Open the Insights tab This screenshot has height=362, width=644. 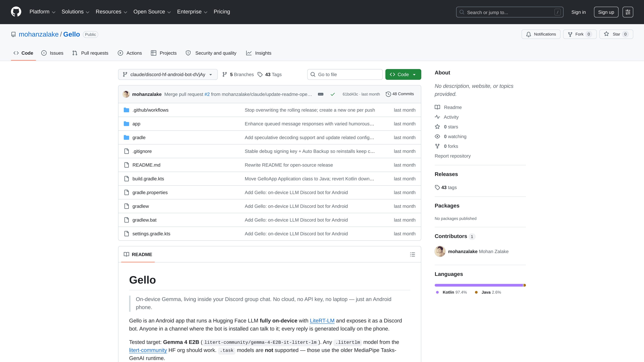(x=259, y=53)
